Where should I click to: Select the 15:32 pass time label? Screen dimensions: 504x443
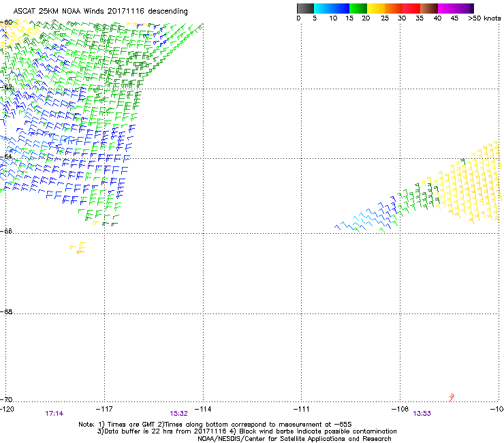[x=178, y=413]
